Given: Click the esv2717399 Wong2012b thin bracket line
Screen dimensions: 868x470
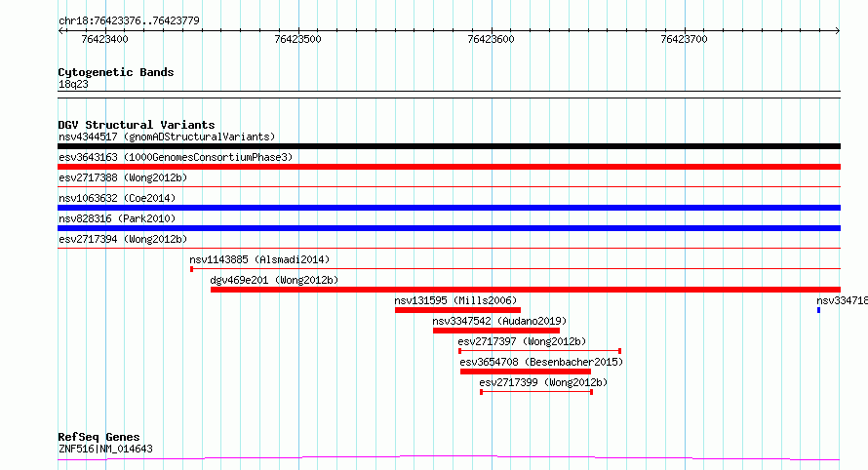Looking at the screenshot, I should click(x=536, y=392).
